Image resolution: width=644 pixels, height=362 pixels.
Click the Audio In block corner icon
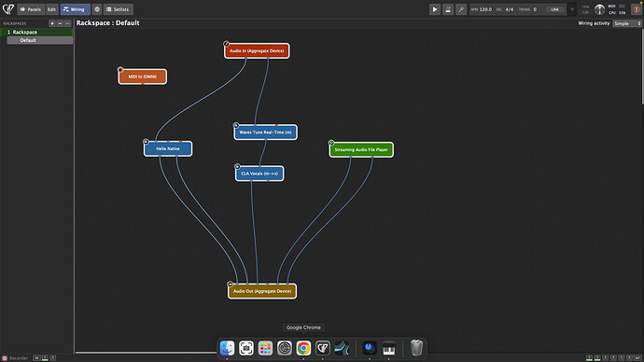coord(226,44)
